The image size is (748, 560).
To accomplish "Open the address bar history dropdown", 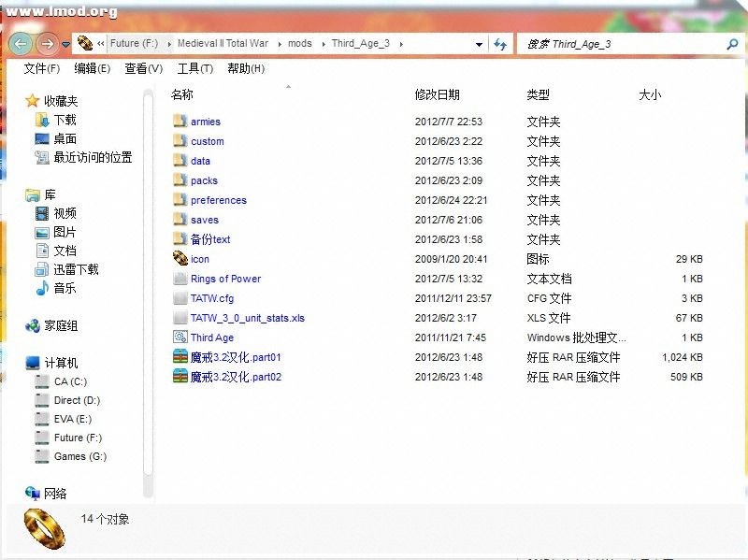I will click(x=479, y=44).
